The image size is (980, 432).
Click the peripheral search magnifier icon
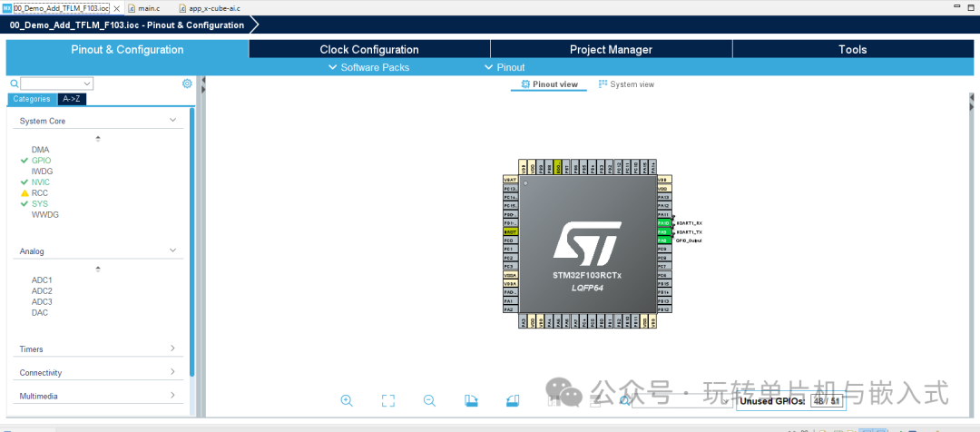14,83
